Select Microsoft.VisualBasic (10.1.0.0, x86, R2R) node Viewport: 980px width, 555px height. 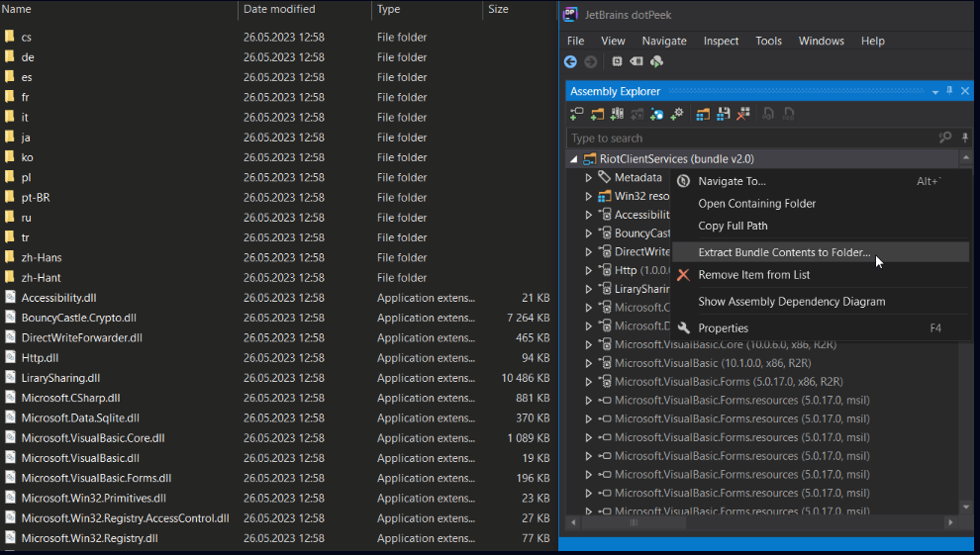[x=713, y=363]
